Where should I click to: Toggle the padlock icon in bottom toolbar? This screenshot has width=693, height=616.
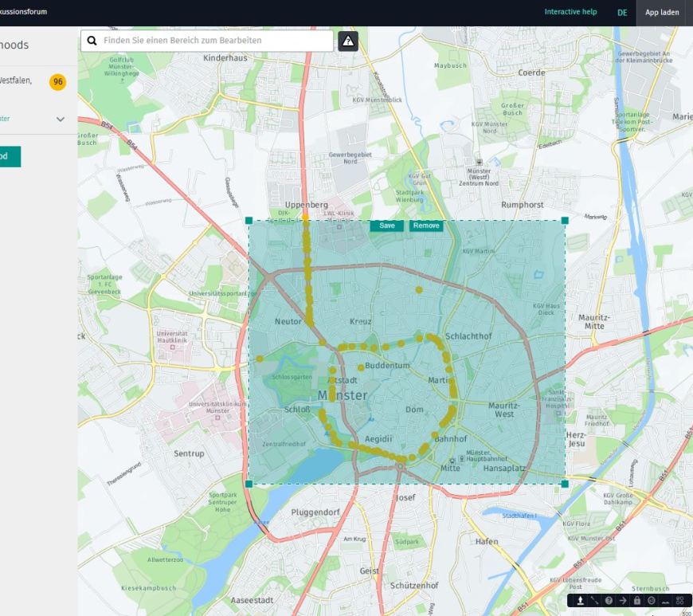pos(637,600)
